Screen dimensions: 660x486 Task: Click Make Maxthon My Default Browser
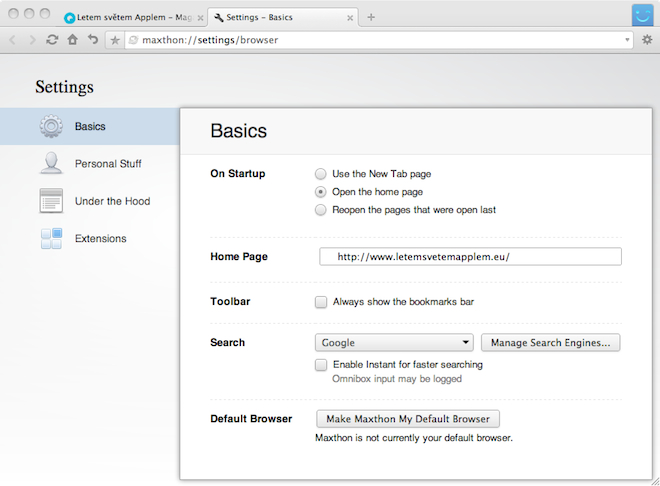point(408,419)
